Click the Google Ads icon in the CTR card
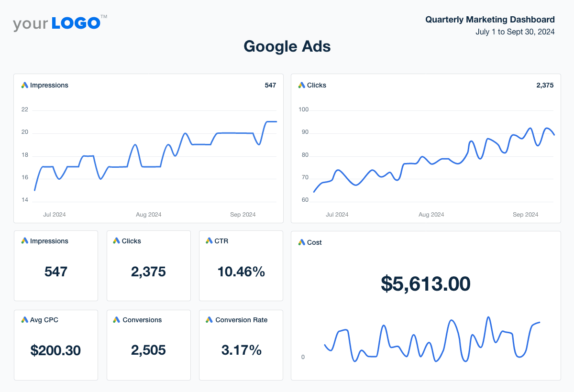The width and height of the screenshot is (574, 392). 209,241
